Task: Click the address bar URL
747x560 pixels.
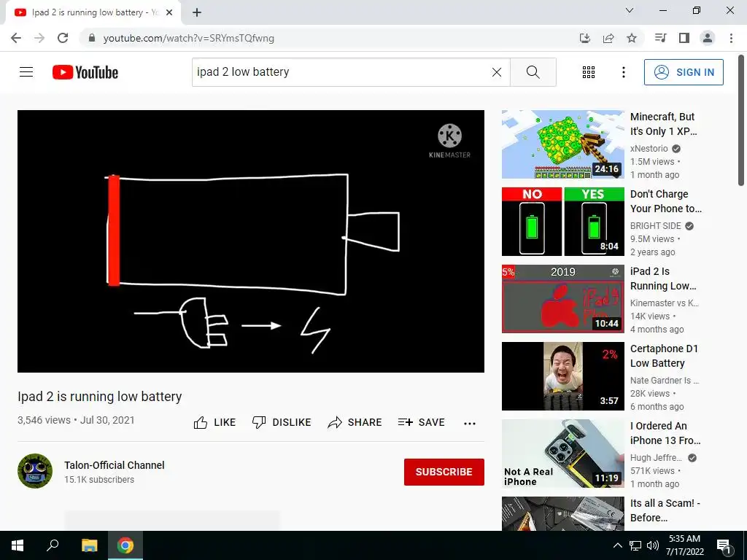Action: (x=189, y=38)
